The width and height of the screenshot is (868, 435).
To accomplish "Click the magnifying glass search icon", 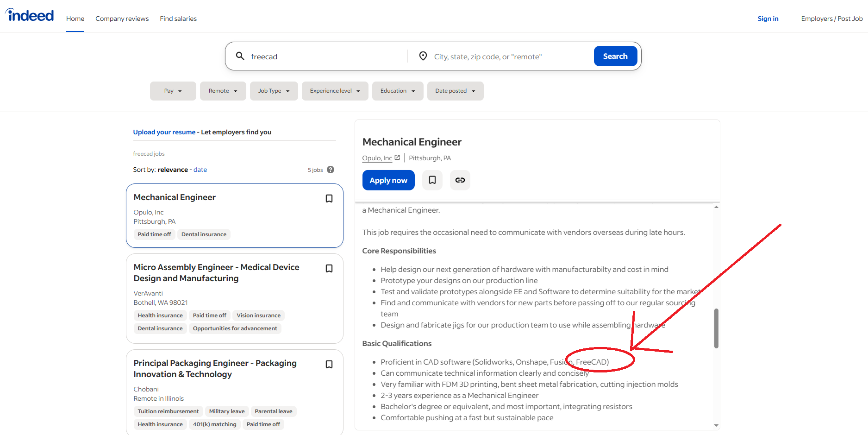I will click(x=240, y=56).
